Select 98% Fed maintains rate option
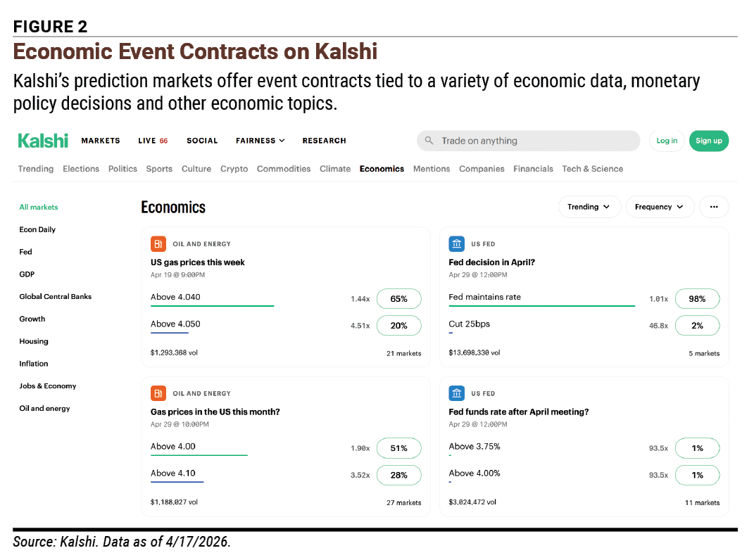The image size is (754, 560). coord(697,298)
